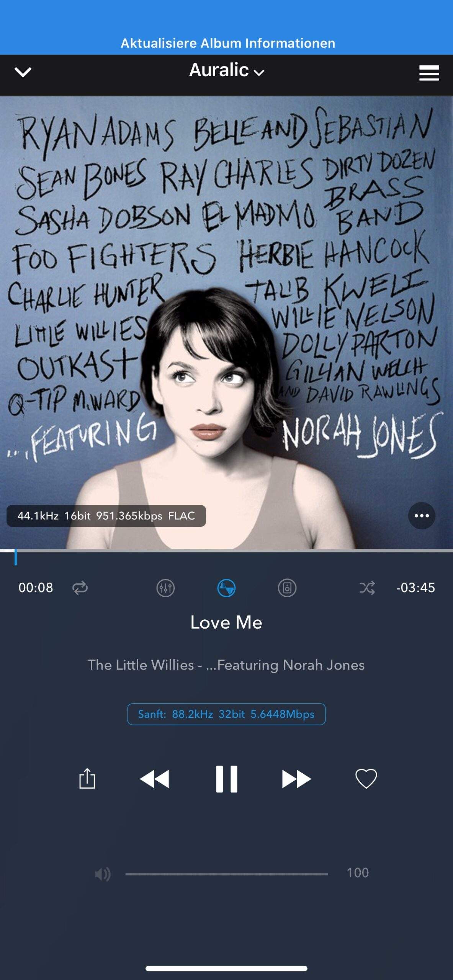Open the hamburger queue menu
Screen dimensions: 453x980
[429, 72]
